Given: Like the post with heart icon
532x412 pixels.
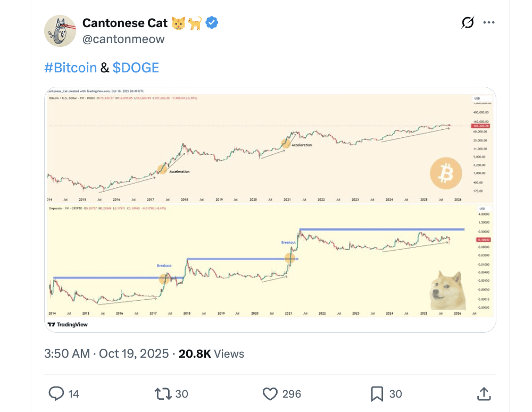Looking at the screenshot, I should pyautogui.click(x=270, y=393).
